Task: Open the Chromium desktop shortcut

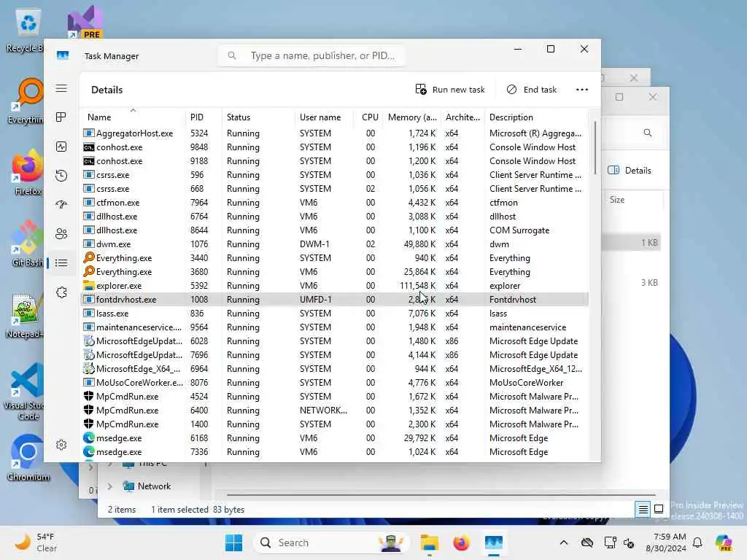Action: click(28, 457)
